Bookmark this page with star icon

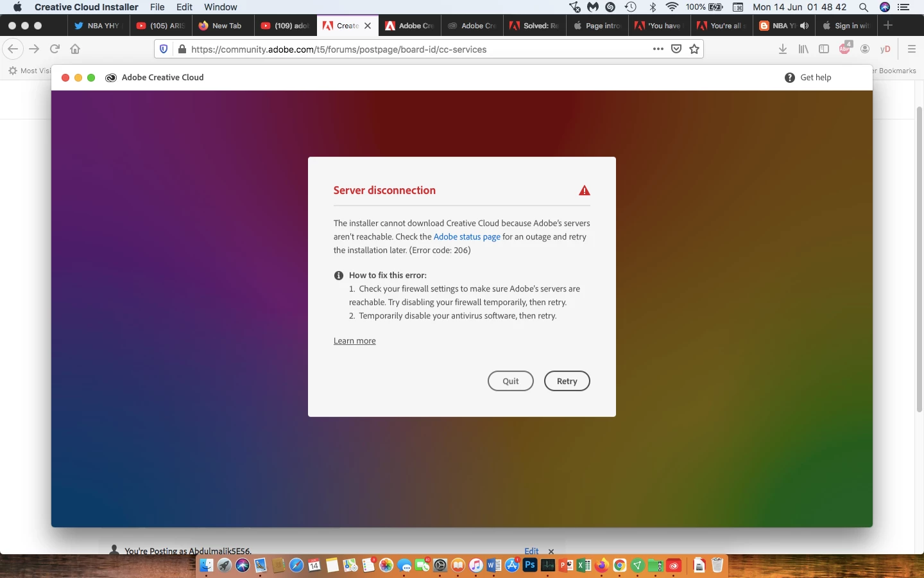[x=694, y=49]
